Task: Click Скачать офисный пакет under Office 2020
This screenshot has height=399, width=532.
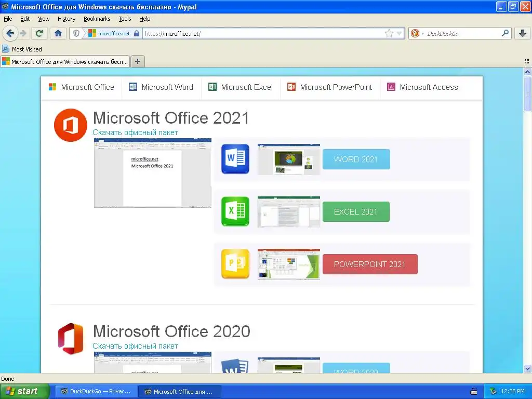Action: coord(136,346)
